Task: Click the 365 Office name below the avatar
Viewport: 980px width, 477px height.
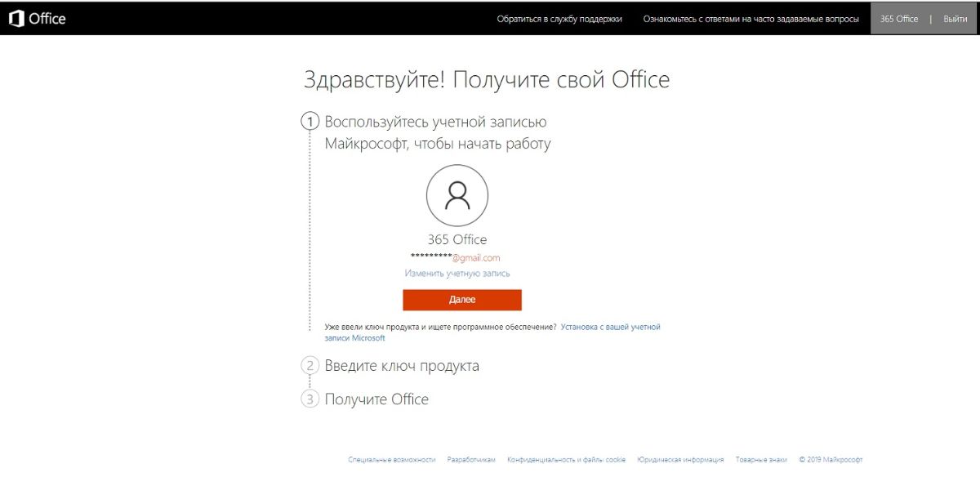Action: (x=457, y=240)
